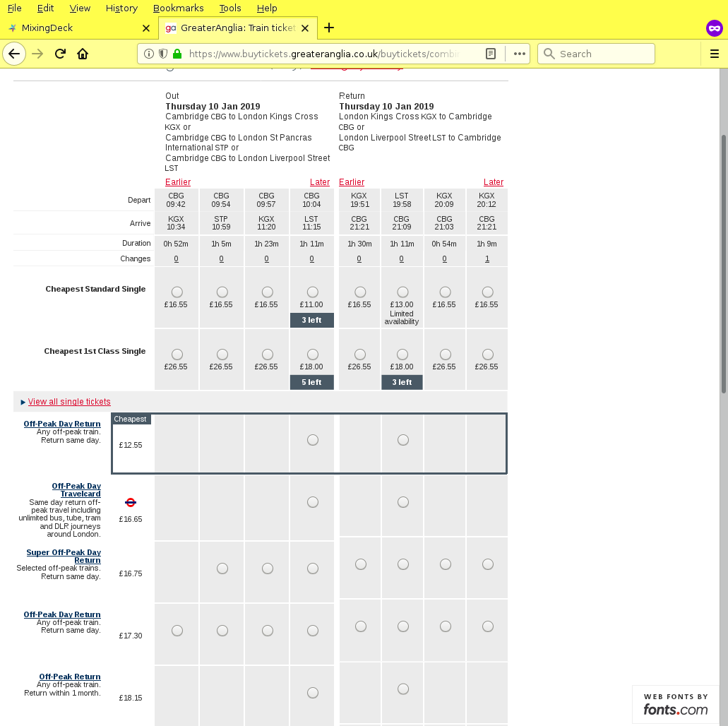Screen dimensions: 728x726
Task: Click the private browsing mask icon
Action: click(715, 28)
